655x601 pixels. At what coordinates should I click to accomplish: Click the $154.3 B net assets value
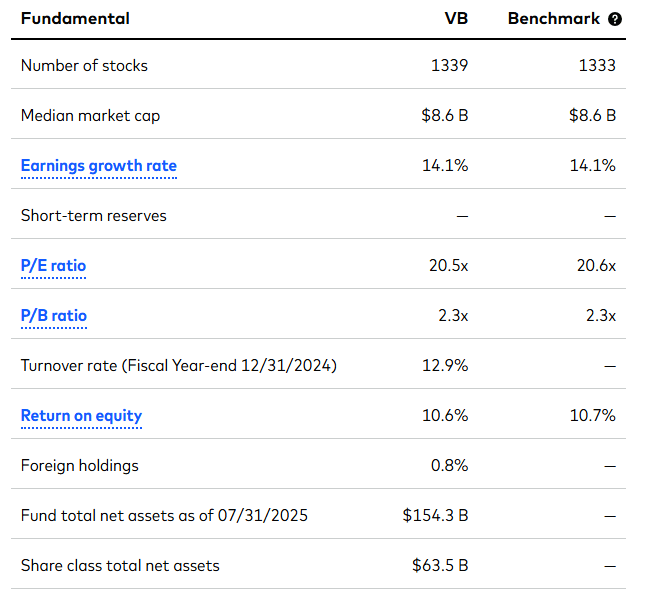[x=436, y=516]
